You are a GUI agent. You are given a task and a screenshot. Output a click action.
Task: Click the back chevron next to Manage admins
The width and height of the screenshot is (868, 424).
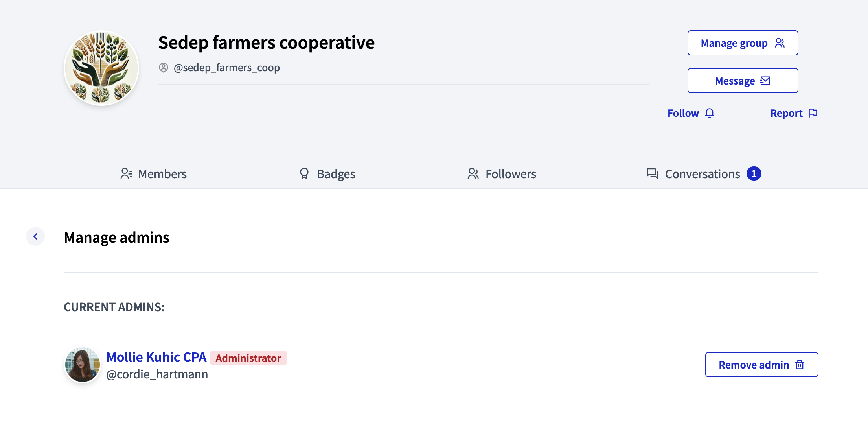click(x=35, y=236)
